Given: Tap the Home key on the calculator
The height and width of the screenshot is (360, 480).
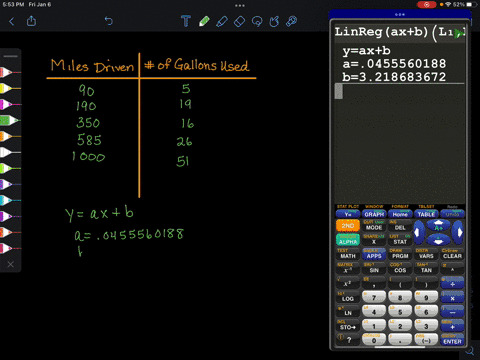Looking at the screenshot, I should pyautogui.click(x=400, y=214).
